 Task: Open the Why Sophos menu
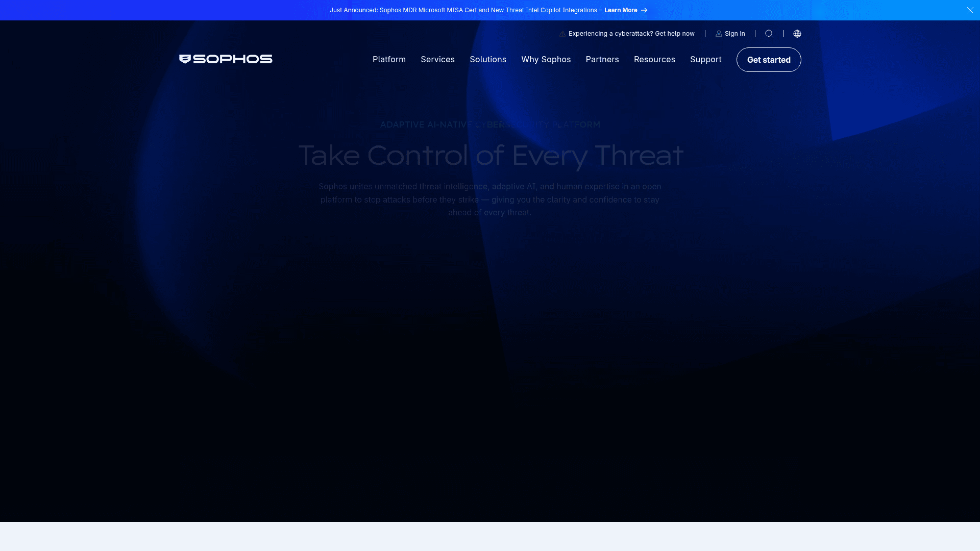pos(546,60)
